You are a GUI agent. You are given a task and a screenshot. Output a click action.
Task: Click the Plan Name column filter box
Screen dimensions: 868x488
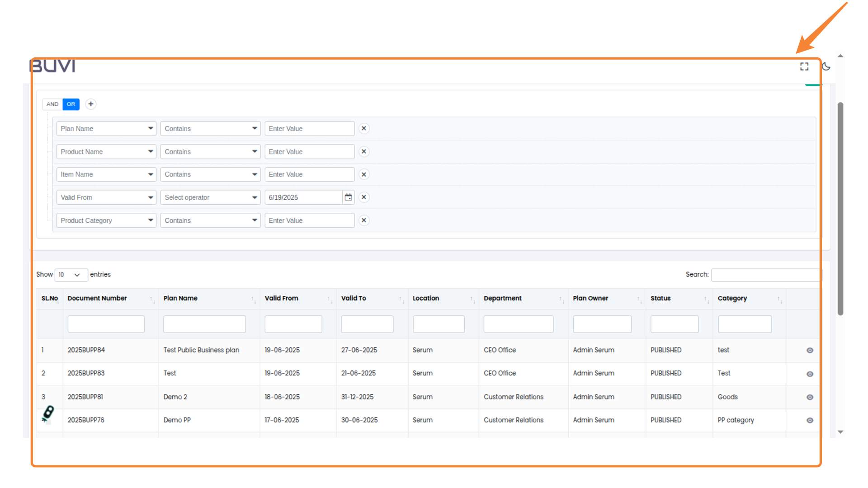click(204, 324)
